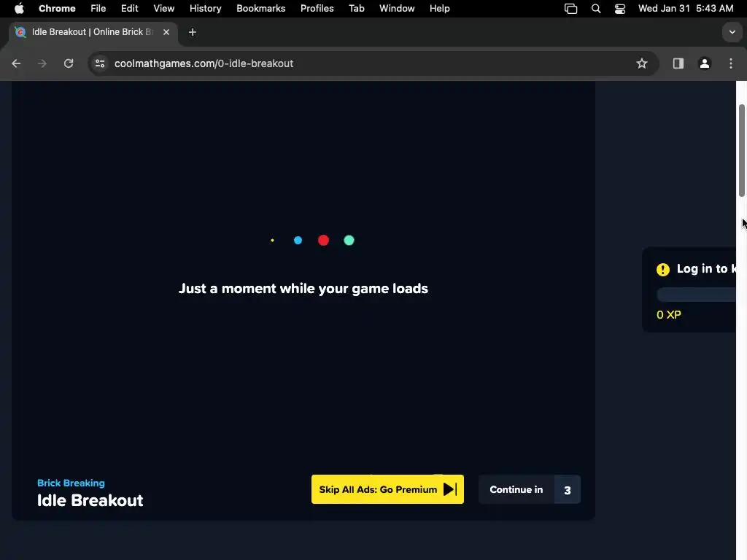Select the Idle Breakout tab
The height and width of the screenshot is (560, 747).
pyautogui.click(x=93, y=32)
